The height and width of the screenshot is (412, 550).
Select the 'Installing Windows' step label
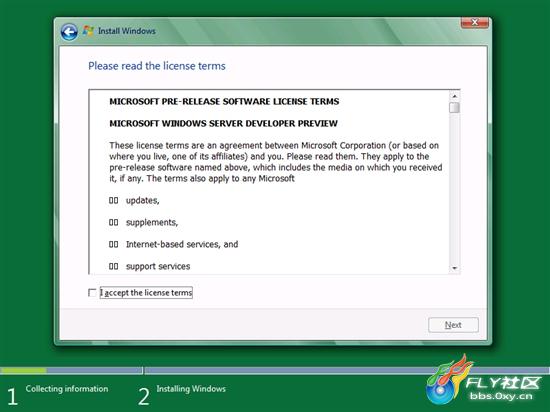191,389
